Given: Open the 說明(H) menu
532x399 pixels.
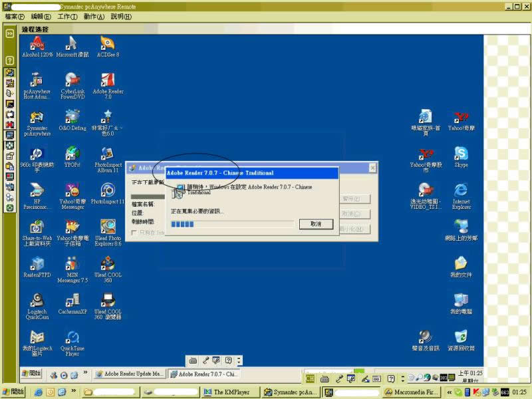Looking at the screenshot, I should click(x=121, y=16).
